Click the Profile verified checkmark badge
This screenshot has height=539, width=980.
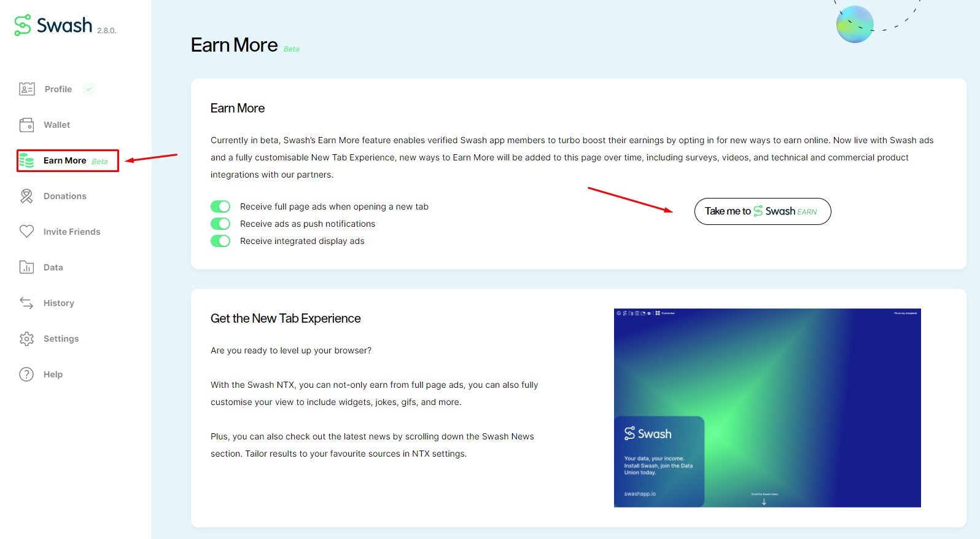[89, 89]
